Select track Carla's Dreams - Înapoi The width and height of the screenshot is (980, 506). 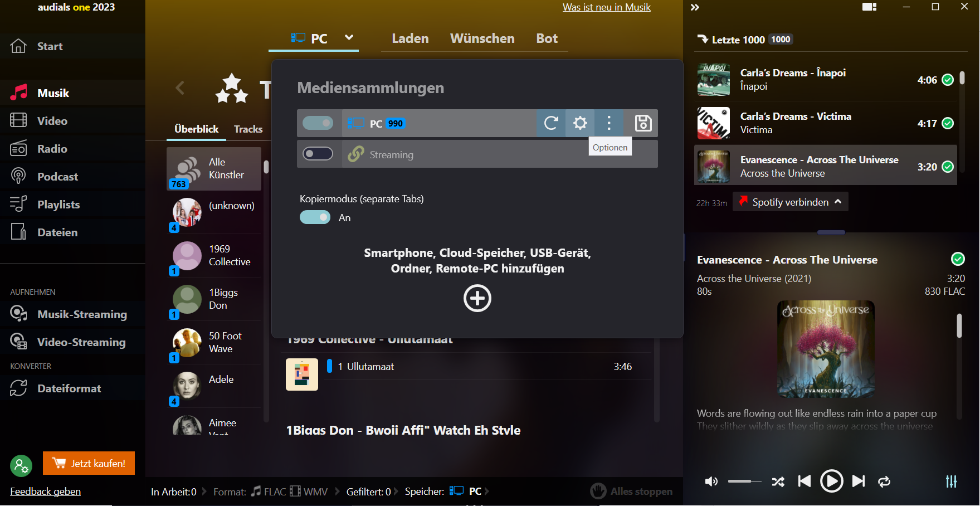click(x=826, y=80)
